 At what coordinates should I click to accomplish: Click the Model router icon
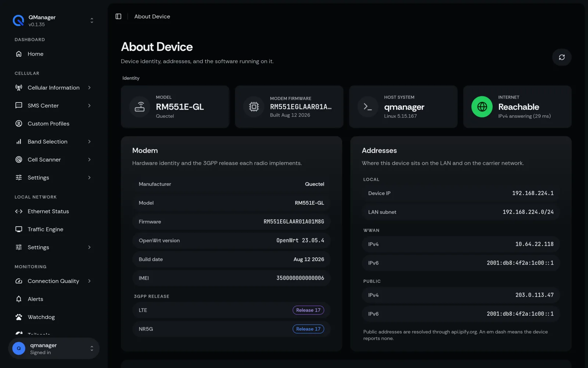[x=140, y=107]
